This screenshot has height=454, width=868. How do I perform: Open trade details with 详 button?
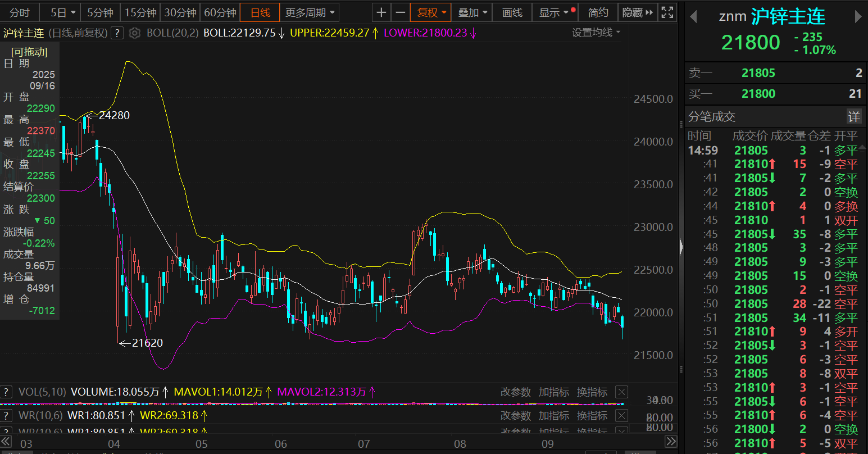pos(854,116)
